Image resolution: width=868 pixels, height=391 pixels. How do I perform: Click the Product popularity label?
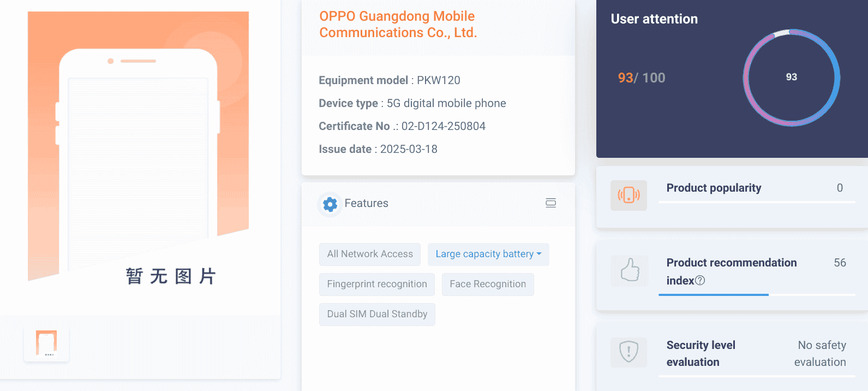(x=714, y=188)
